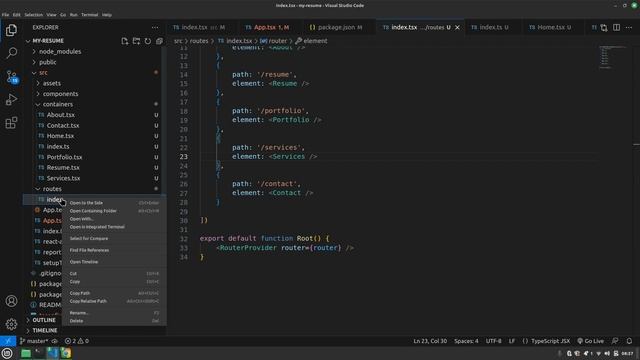Open the Manage gear icon
The image size is (640, 360).
11,324
